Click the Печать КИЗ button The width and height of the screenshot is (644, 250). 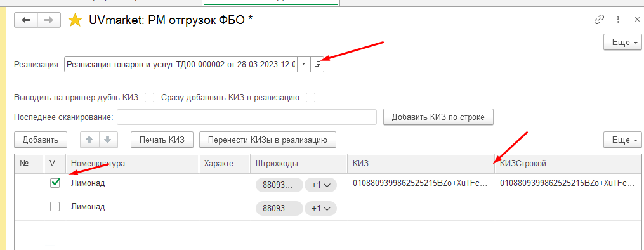(162, 140)
